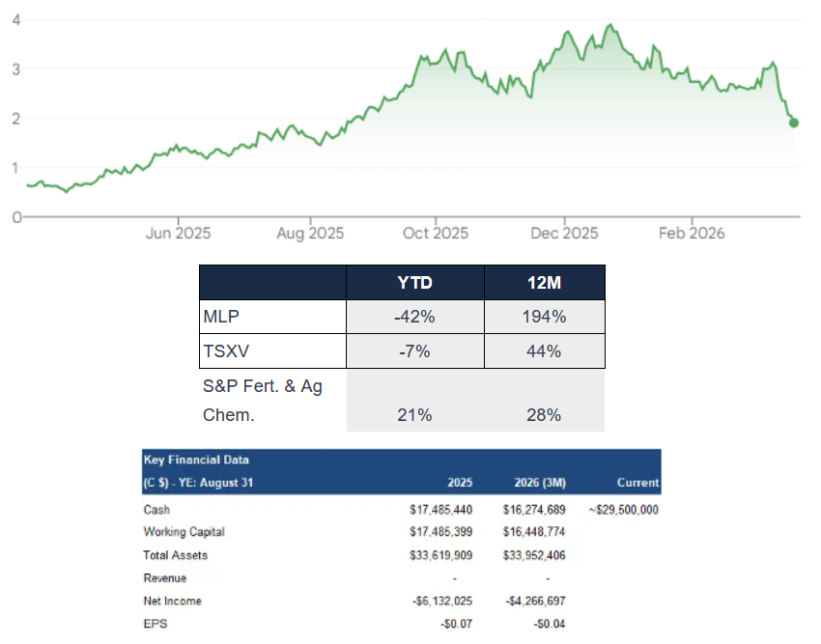Click the green endpoint dot on the chart
The height and width of the screenshot is (644, 821).
coord(794,123)
